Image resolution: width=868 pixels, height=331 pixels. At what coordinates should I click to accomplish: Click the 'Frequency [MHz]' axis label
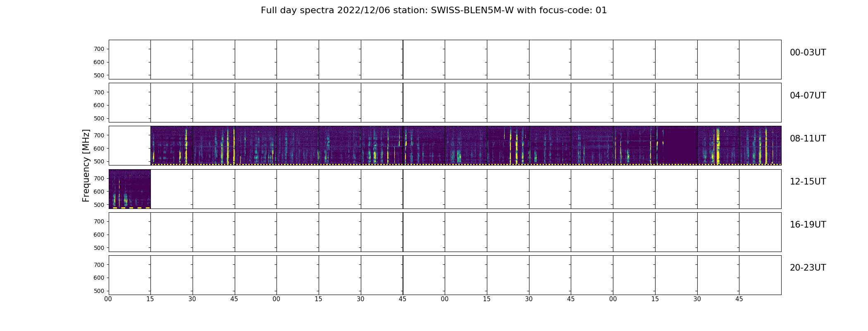click(86, 165)
